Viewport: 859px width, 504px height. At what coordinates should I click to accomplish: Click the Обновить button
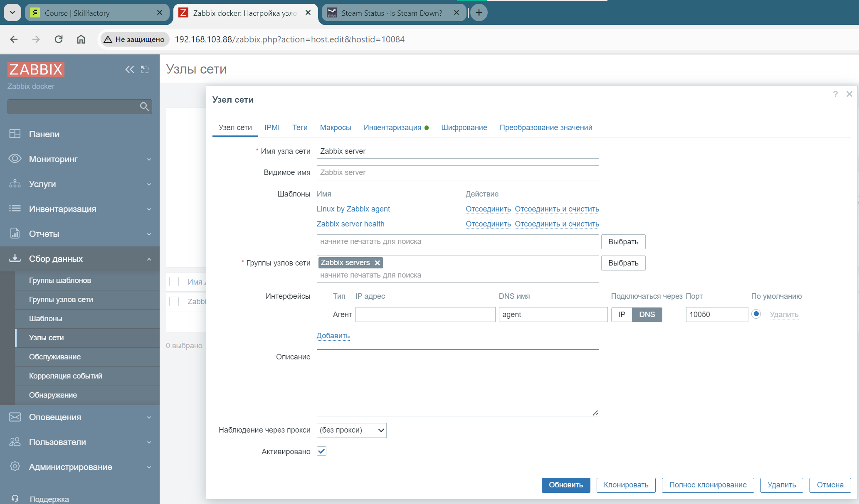coord(565,485)
